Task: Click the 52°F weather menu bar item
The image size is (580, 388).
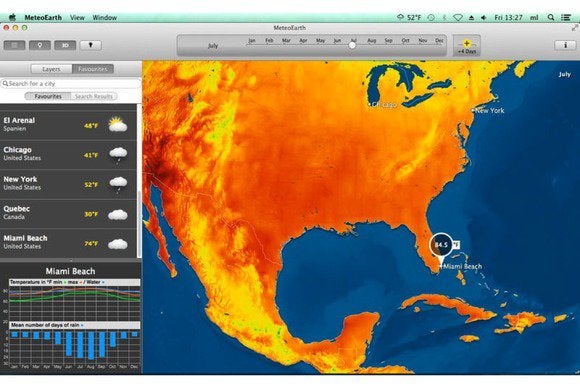Action: pos(409,17)
